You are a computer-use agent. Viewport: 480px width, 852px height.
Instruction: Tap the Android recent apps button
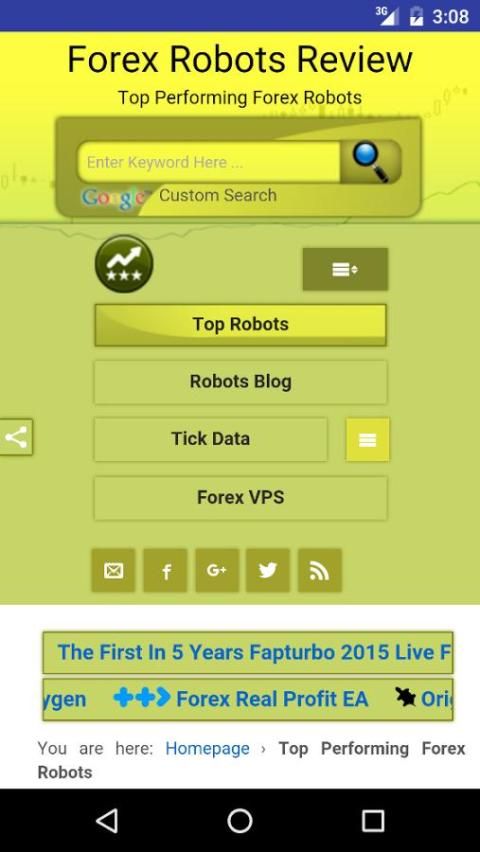[373, 820]
